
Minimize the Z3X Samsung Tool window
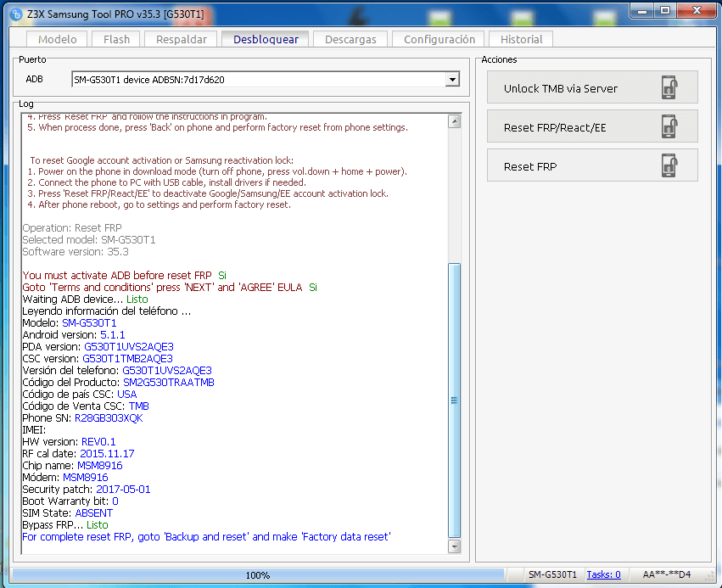click(643, 11)
